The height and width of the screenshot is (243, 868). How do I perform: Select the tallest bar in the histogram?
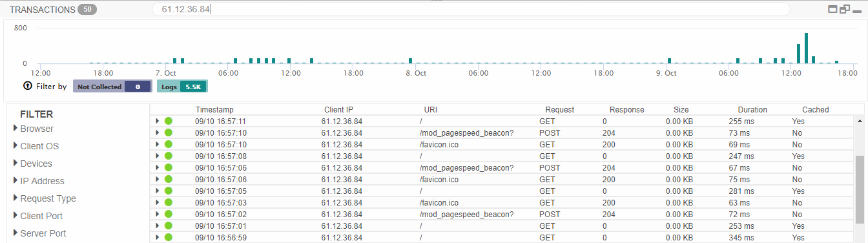point(807,48)
